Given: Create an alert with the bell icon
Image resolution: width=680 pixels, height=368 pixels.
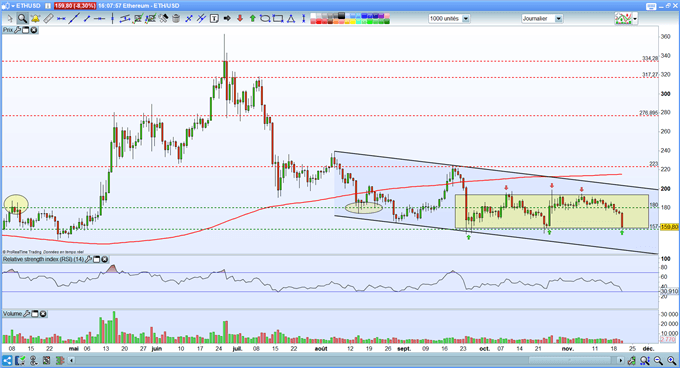Looking at the screenshot, I should coord(36,19).
